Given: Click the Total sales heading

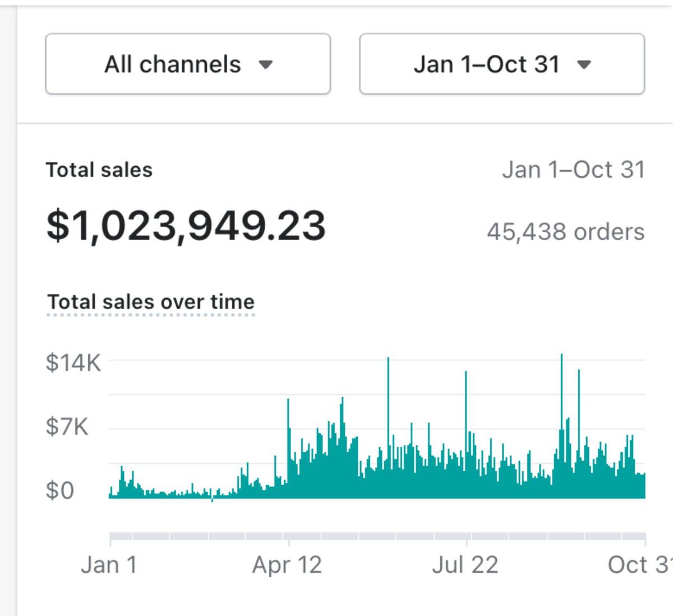Looking at the screenshot, I should point(99,169).
